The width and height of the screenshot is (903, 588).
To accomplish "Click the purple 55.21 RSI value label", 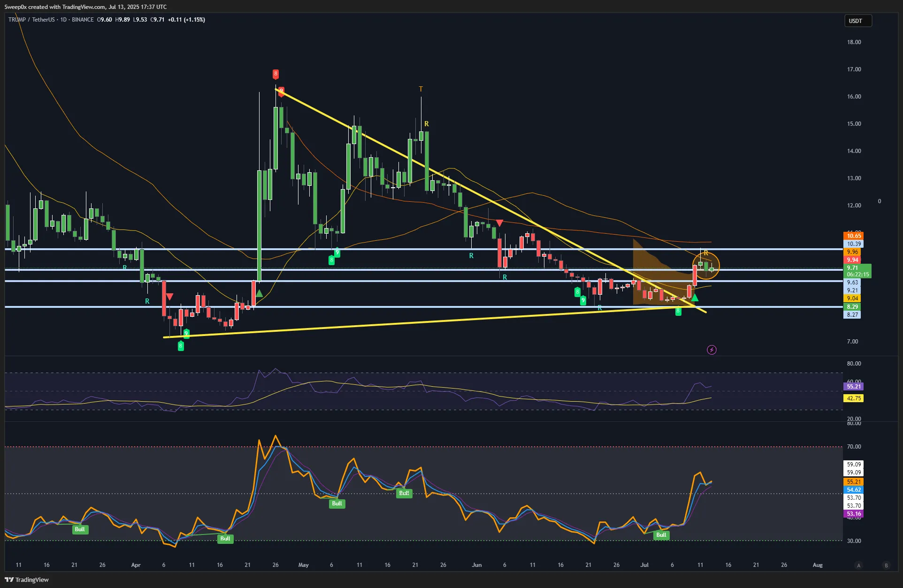I will click(854, 387).
